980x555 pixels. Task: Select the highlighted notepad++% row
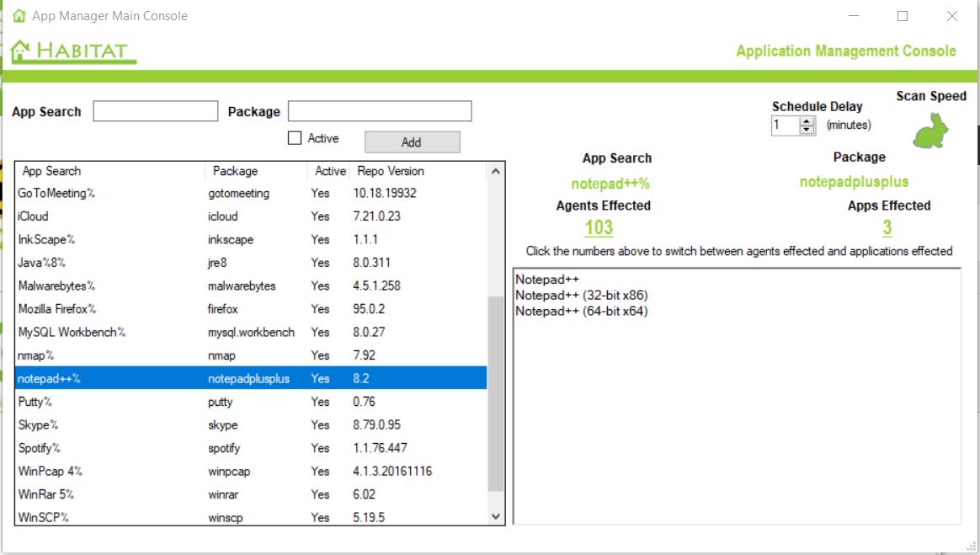coord(251,378)
